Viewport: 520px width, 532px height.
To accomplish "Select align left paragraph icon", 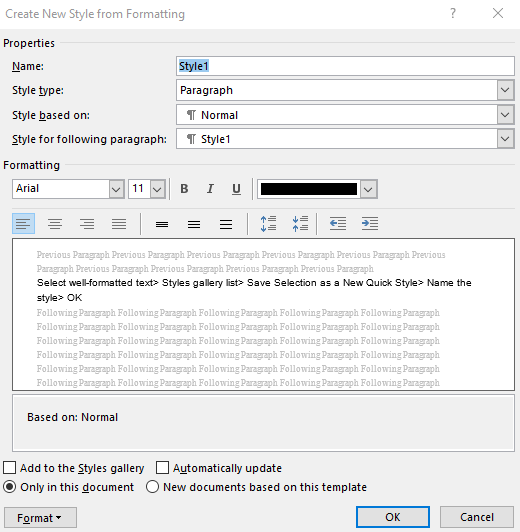I will (x=23, y=224).
